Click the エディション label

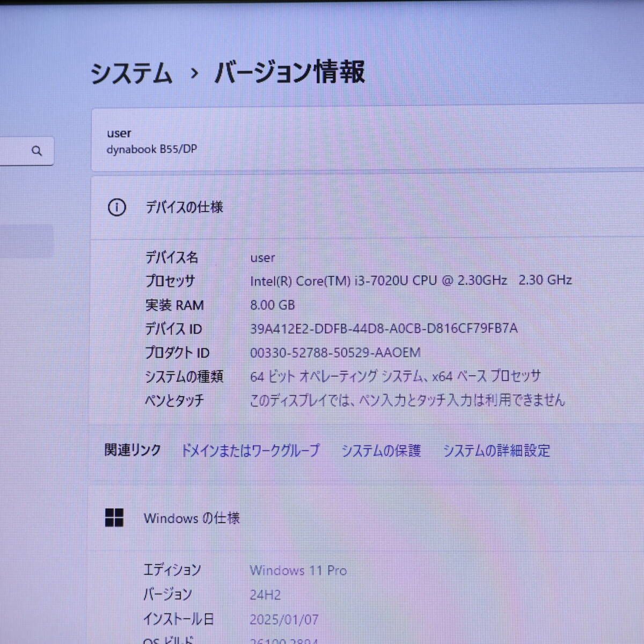click(172, 570)
